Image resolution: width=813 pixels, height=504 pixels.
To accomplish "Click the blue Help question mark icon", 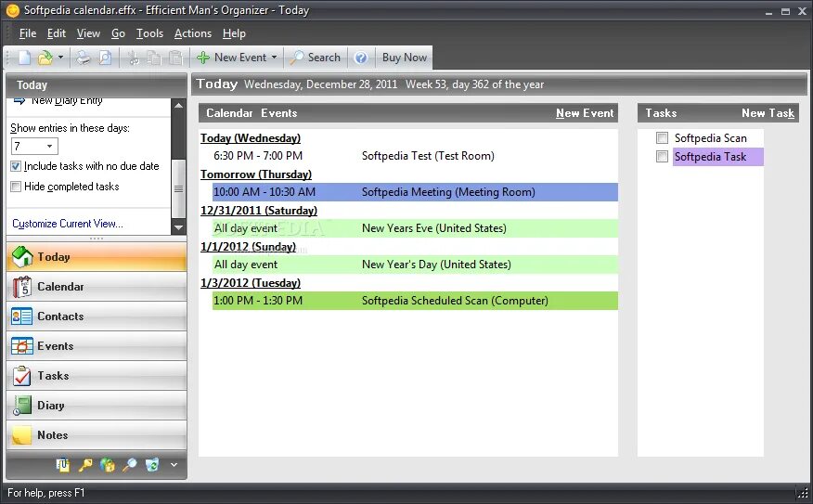I will click(361, 58).
